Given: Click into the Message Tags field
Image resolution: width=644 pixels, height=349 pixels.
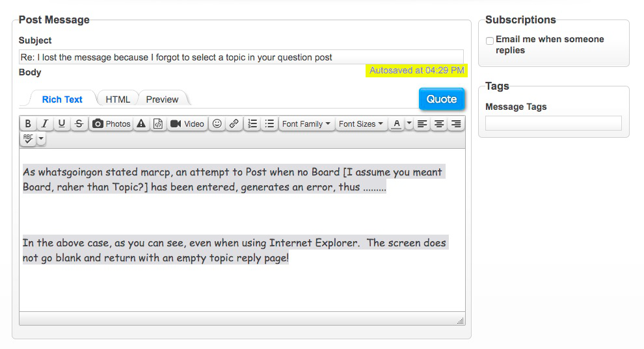Looking at the screenshot, I should pyautogui.click(x=553, y=123).
